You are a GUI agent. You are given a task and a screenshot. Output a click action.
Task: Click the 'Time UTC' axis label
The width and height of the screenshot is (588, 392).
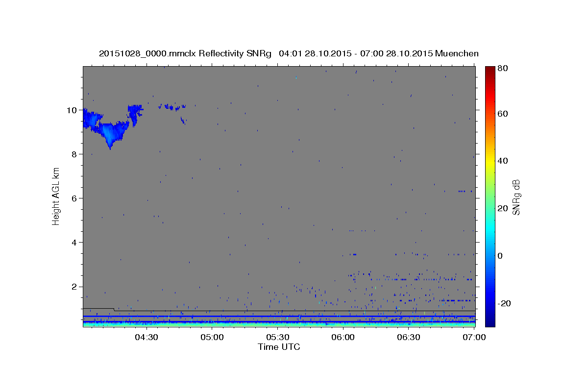click(279, 347)
